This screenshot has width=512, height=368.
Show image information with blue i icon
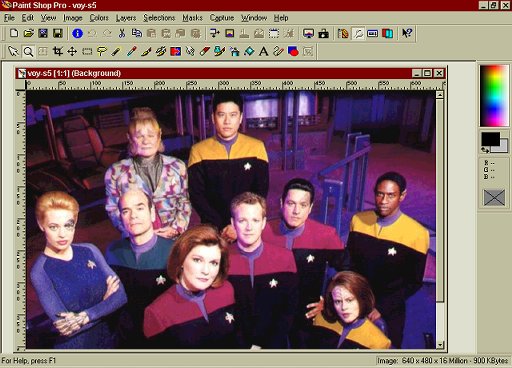pos(77,33)
